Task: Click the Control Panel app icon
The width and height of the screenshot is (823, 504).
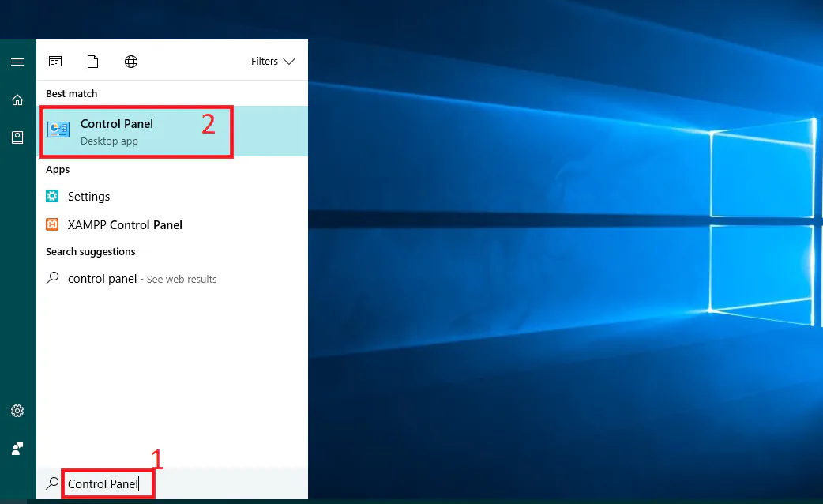Action: [58, 129]
